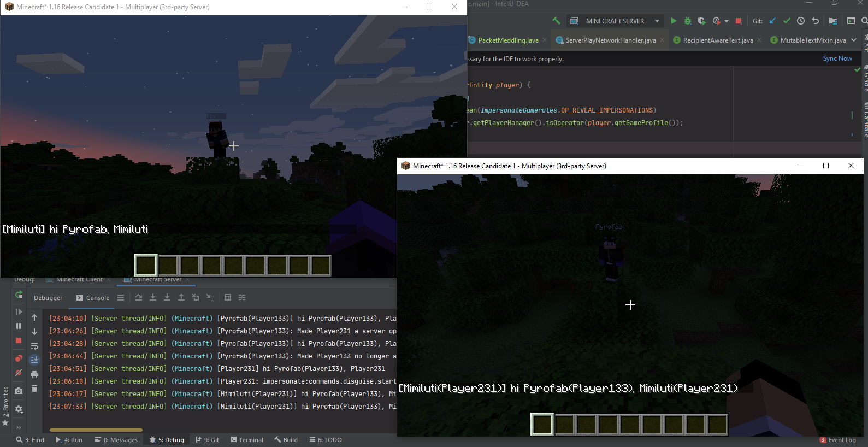
Task: Click Git Update Project blue arrow
Action: click(772, 21)
